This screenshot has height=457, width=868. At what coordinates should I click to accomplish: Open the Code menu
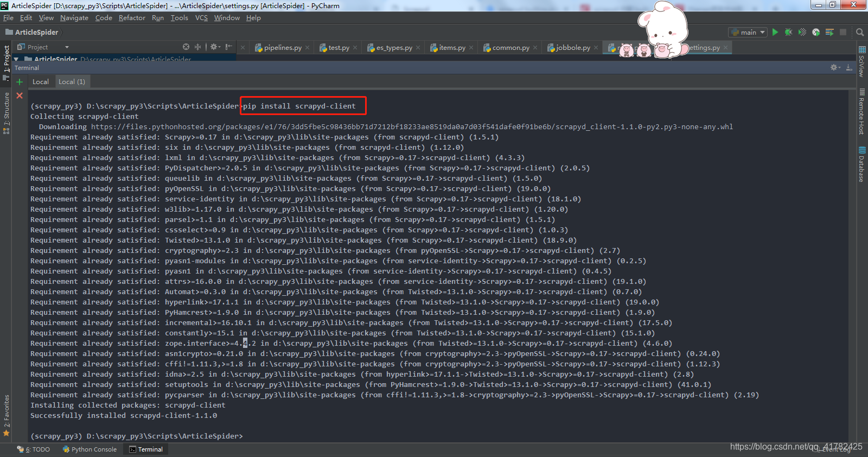pos(104,18)
